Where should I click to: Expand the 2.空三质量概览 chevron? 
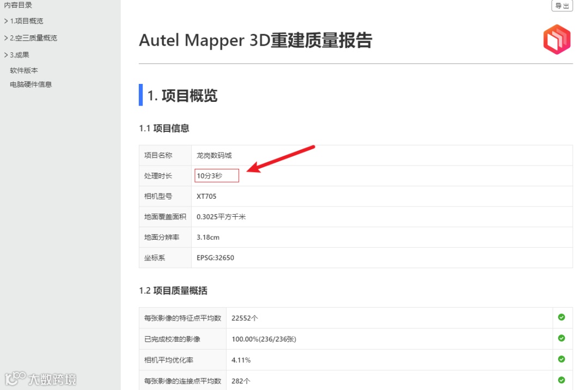point(6,38)
